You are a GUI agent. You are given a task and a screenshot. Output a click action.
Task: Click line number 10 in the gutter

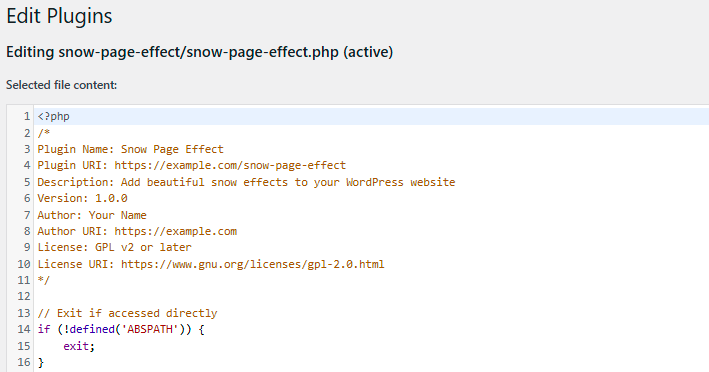pyautogui.click(x=24, y=264)
